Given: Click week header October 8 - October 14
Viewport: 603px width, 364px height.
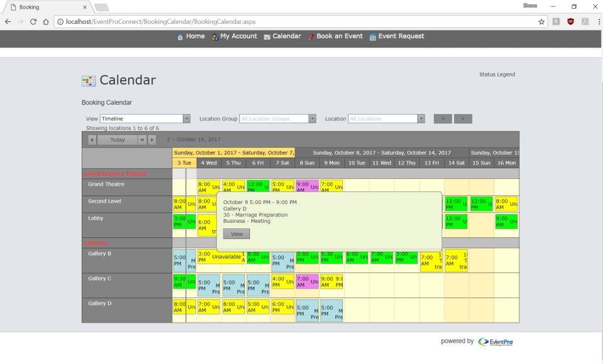Looking at the screenshot, I should [x=381, y=153].
